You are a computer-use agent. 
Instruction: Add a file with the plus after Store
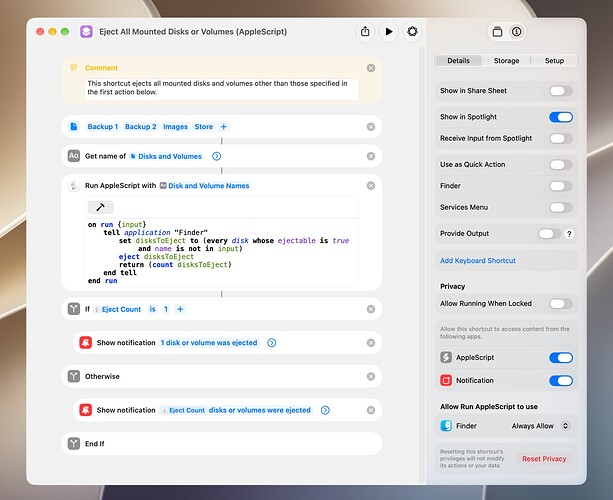[224, 127]
